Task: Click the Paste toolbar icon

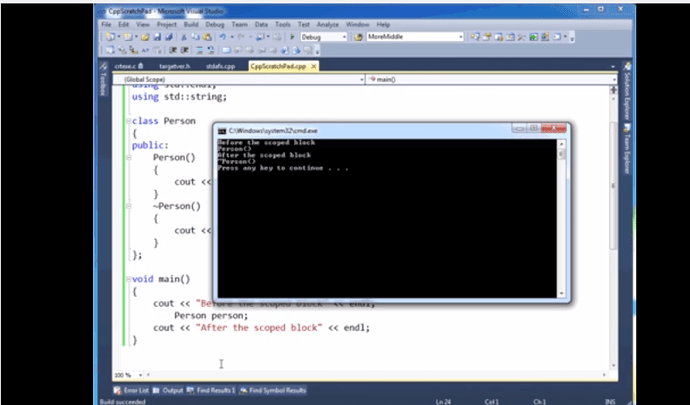Action: pos(207,37)
